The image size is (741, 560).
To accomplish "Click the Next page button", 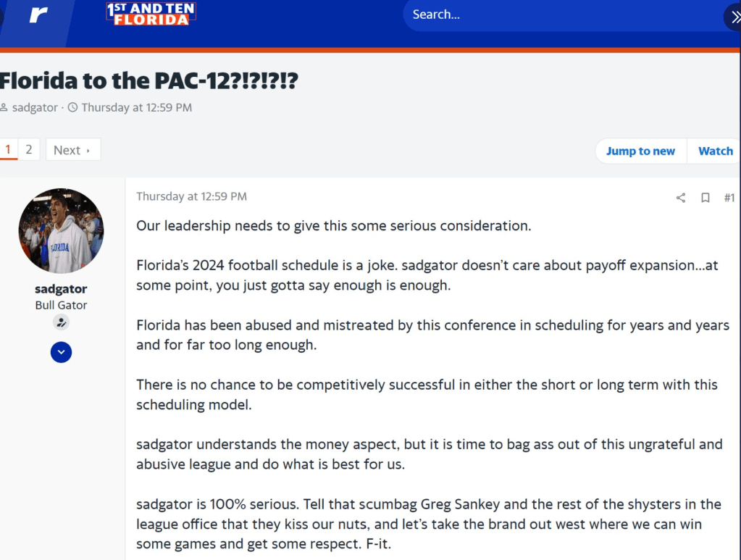I will point(72,150).
